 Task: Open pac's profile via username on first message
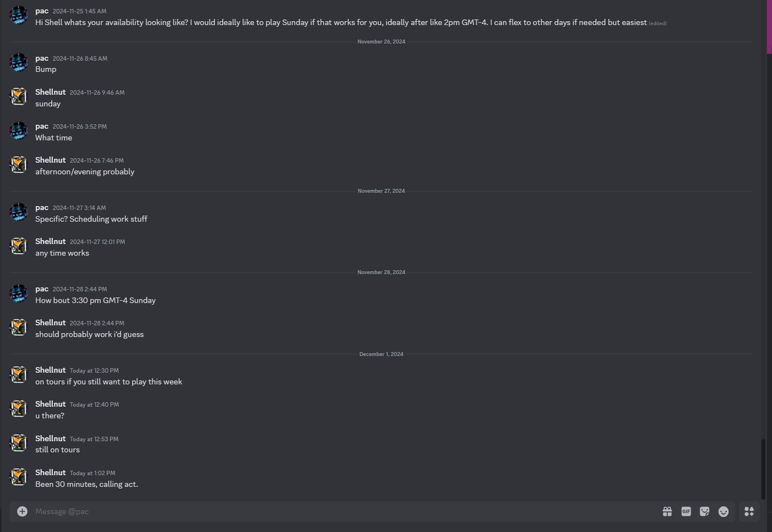coord(42,11)
